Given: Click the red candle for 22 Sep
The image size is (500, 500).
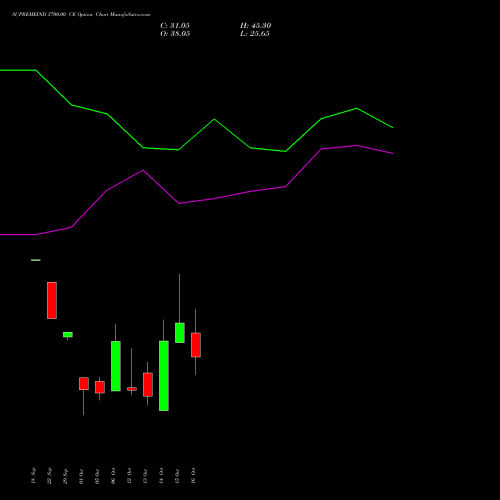Looking at the screenshot, I should coord(52,300).
